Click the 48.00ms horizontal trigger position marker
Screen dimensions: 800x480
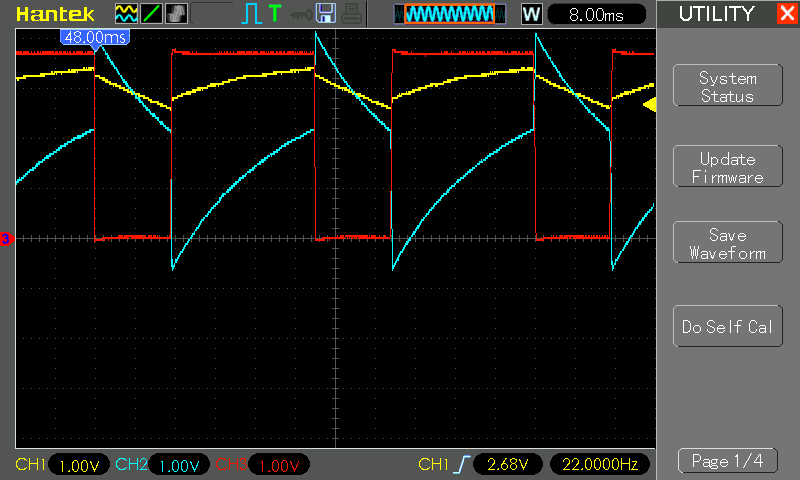click(x=95, y=39)
